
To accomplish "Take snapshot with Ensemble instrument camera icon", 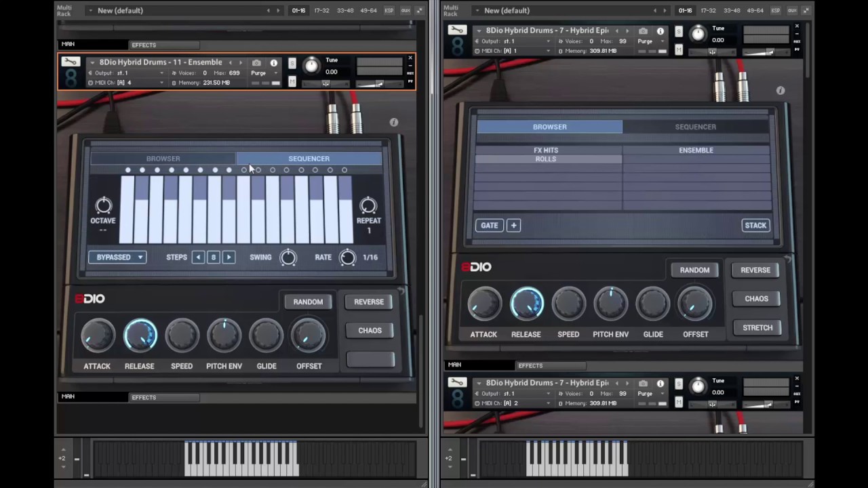I will 256,62.
